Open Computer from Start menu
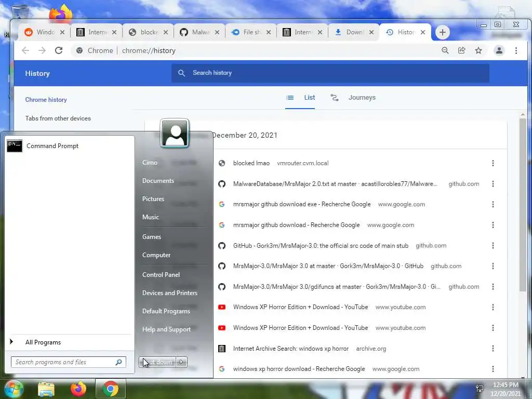The width and height of the screenshot is (532, 399). pos(156,255)
